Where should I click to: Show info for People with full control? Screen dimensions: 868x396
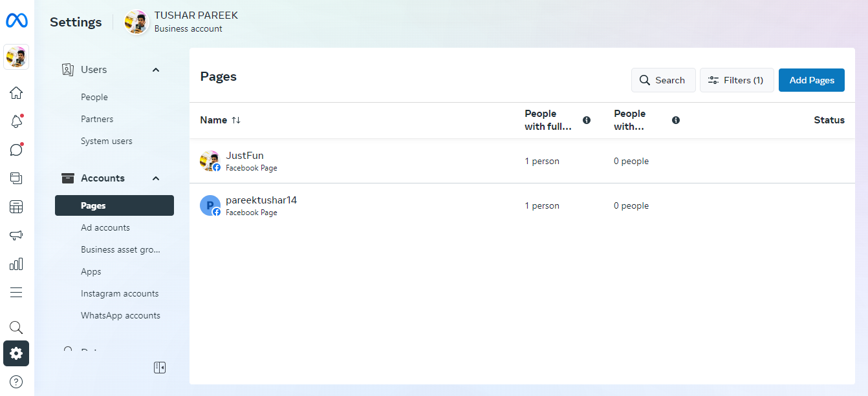coord(587,120)
